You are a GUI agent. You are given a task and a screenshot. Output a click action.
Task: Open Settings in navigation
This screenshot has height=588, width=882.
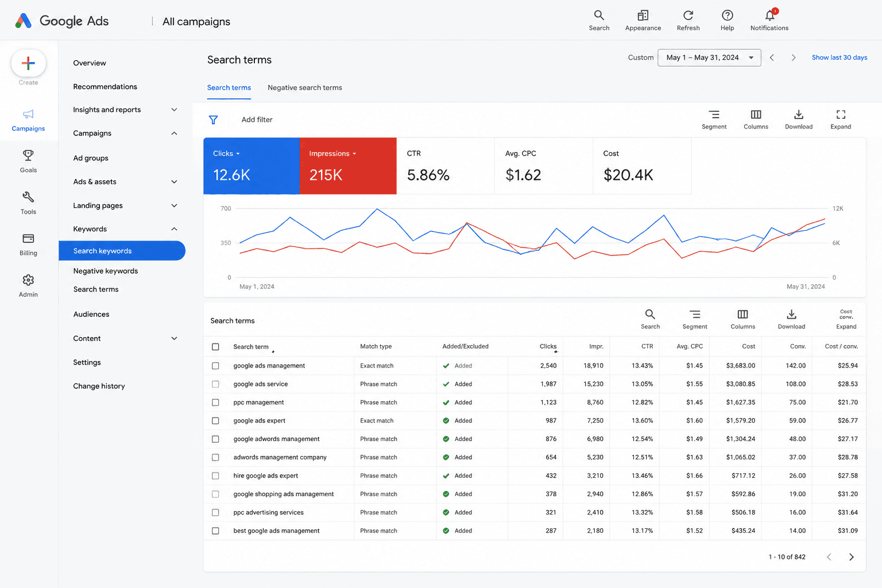coord(87,362)
